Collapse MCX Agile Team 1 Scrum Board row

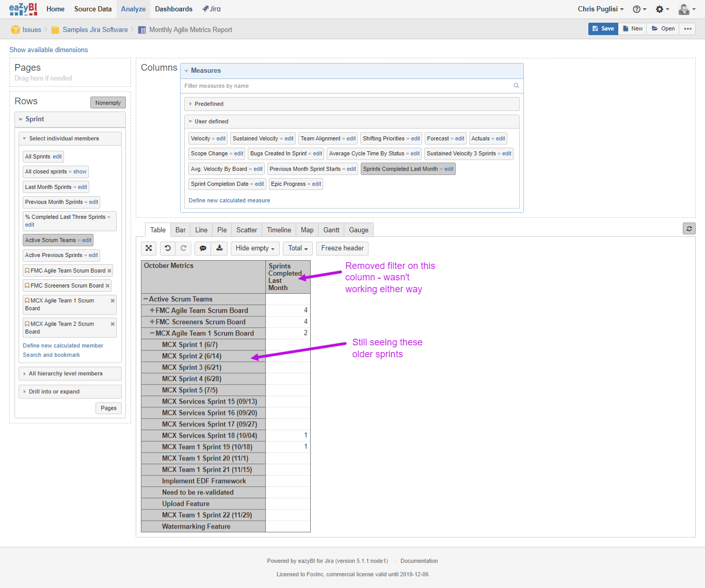coord(152,333)
